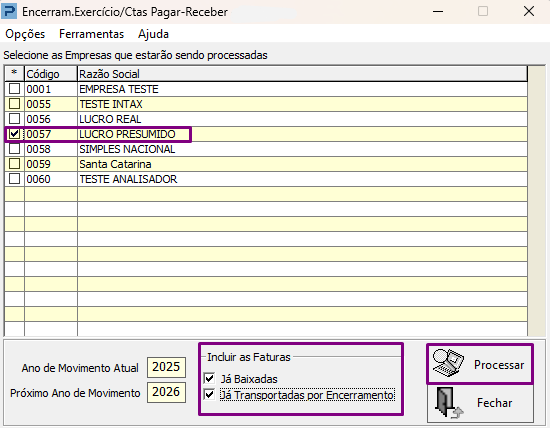Click the Processar computer icon
The height and width of the screenshot is (428, 550).
(448, 363)
